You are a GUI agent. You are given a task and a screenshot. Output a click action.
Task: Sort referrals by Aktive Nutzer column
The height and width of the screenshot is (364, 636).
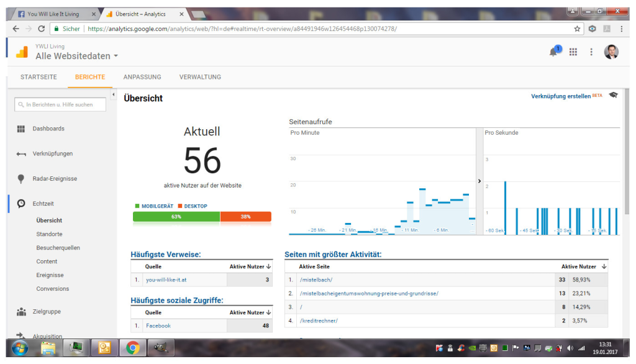pos(250,266)
